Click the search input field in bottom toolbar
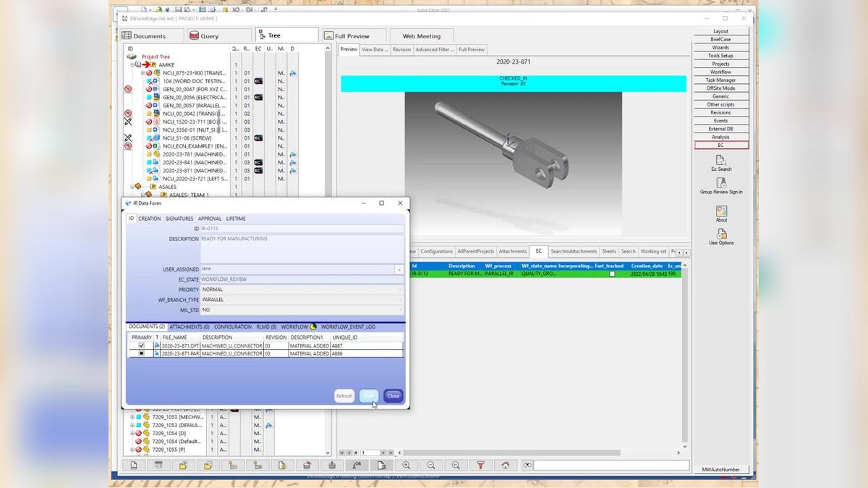The width and height of the screenshot is (868, 488). pyautogui.click(x=611, y=466)
